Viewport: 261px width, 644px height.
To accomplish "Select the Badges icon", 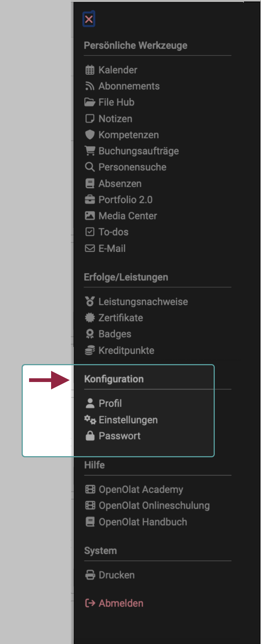I will [x=90, y=334].
